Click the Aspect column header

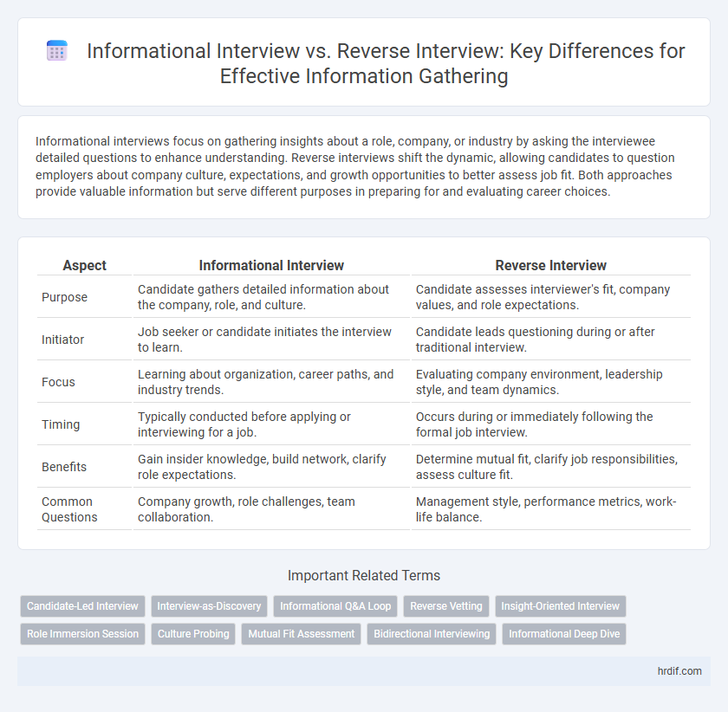click(85, 266)
